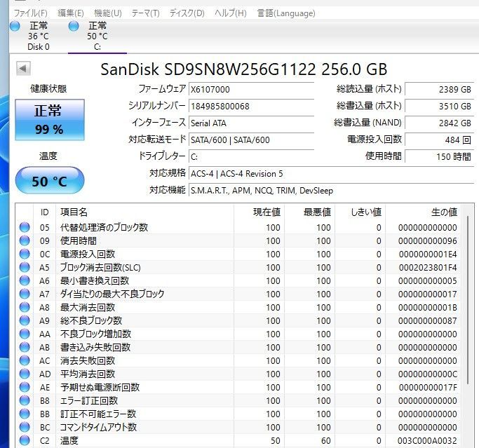Image resolution: width=479 pixels, height=448 pixels.
Task: Click status orb for attribute B8
Action: click(25, 400)
